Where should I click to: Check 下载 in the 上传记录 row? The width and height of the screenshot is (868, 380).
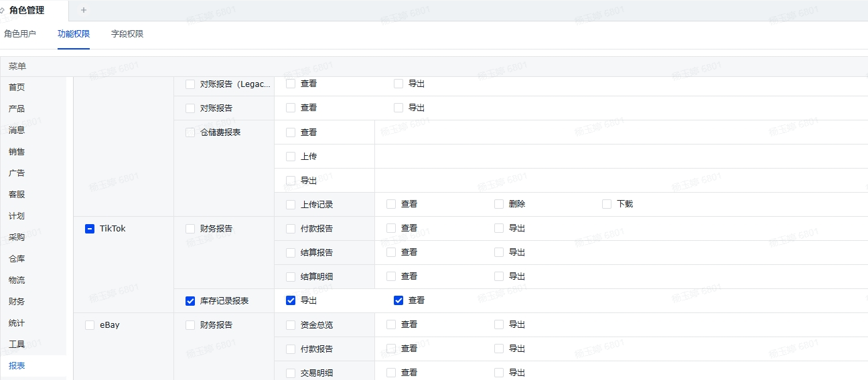point(607,204)
